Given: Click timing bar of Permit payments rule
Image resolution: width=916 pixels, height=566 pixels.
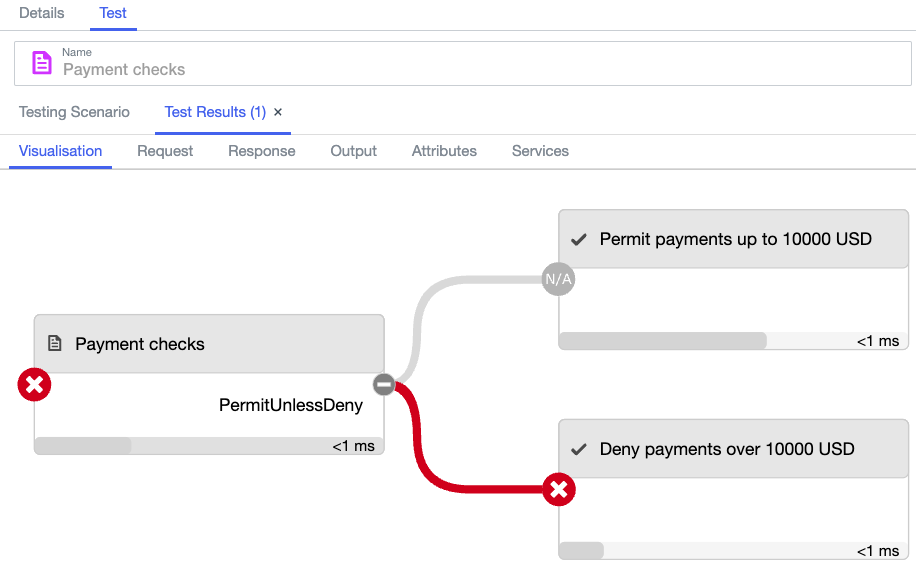Looking at the screenshot, I should (733, 341).
